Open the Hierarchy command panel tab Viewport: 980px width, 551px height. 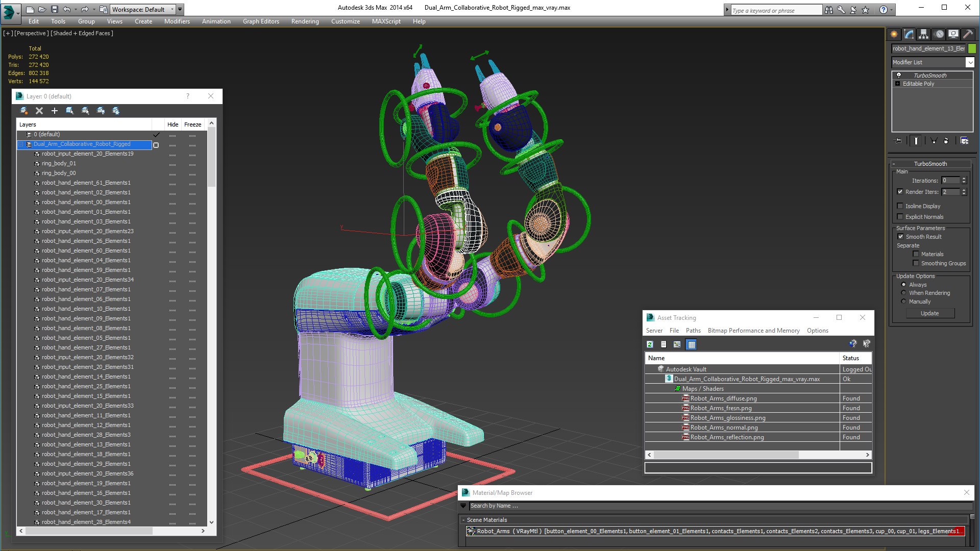(x=923, y=34)
